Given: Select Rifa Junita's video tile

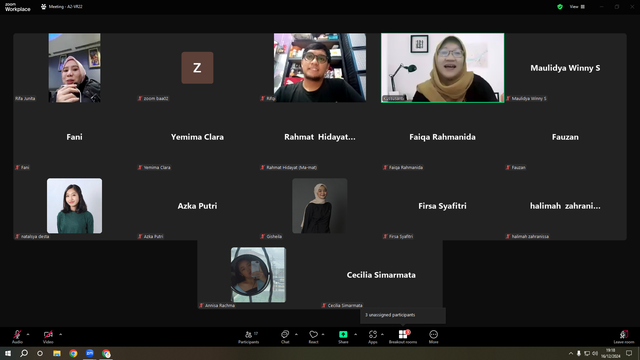Looking at the screenshot, I should [74, 68].
